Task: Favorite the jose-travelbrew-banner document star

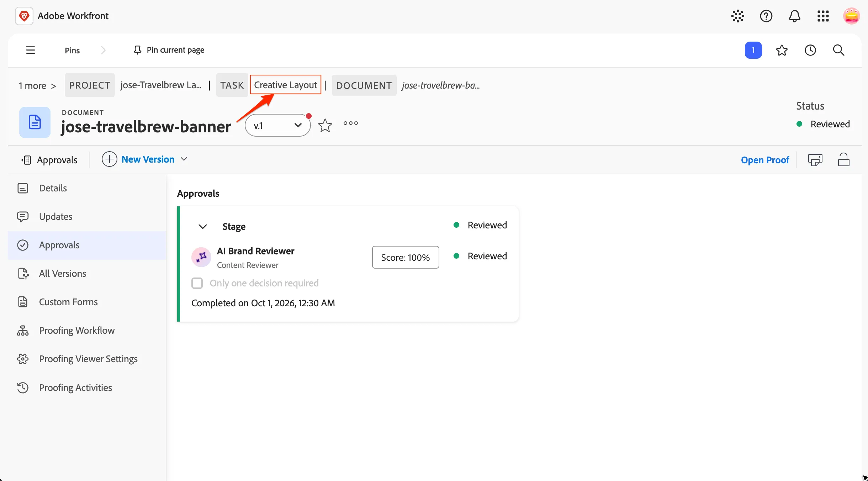Action: [325, 125]
